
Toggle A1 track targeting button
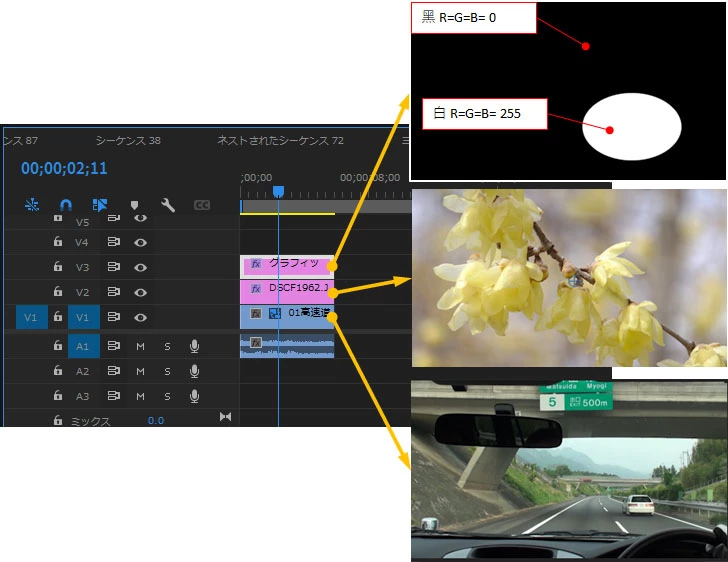[x=84, y=346]
